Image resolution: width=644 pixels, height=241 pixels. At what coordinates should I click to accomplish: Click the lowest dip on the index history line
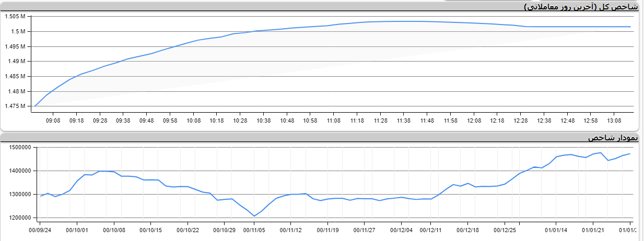[x=254, y=216]
